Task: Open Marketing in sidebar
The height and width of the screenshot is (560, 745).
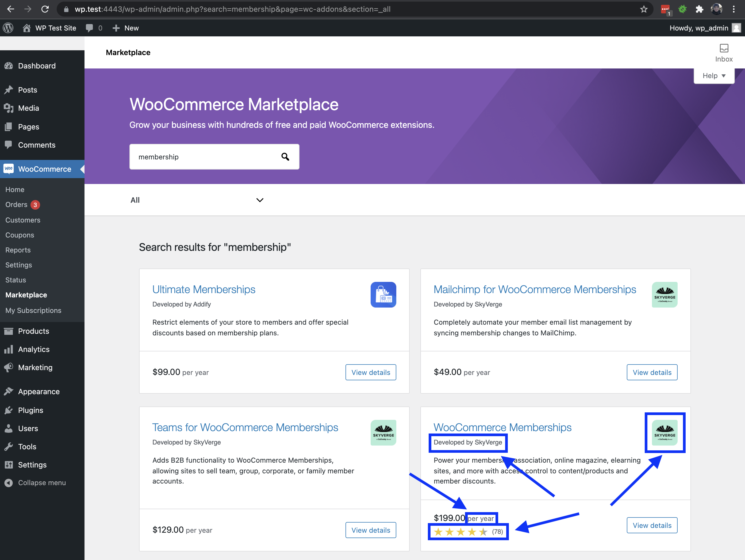Action: pyautogui.click(x=42, y=367)
